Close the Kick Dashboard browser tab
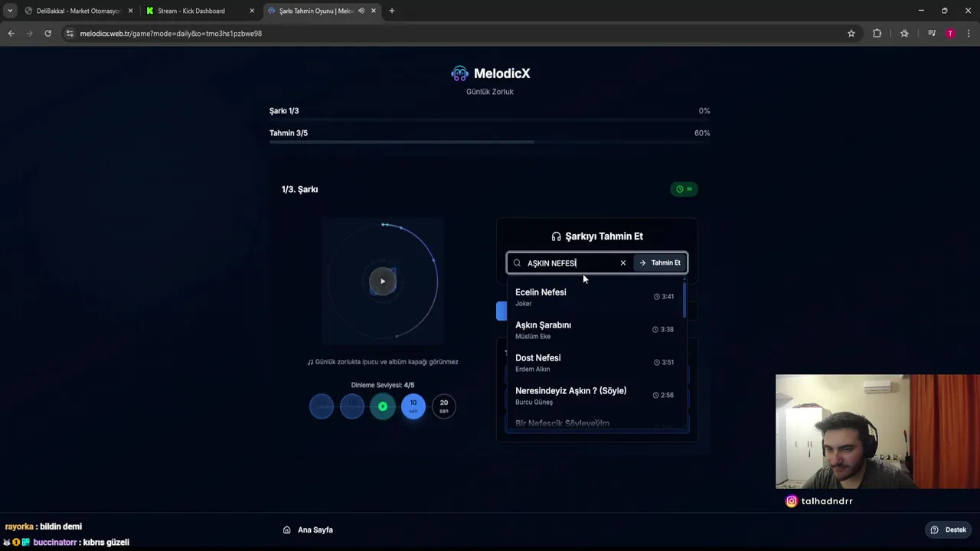Image resolution: width=980 pixels, height=551 pixels. pyautogui.click(x=252, y=11)
